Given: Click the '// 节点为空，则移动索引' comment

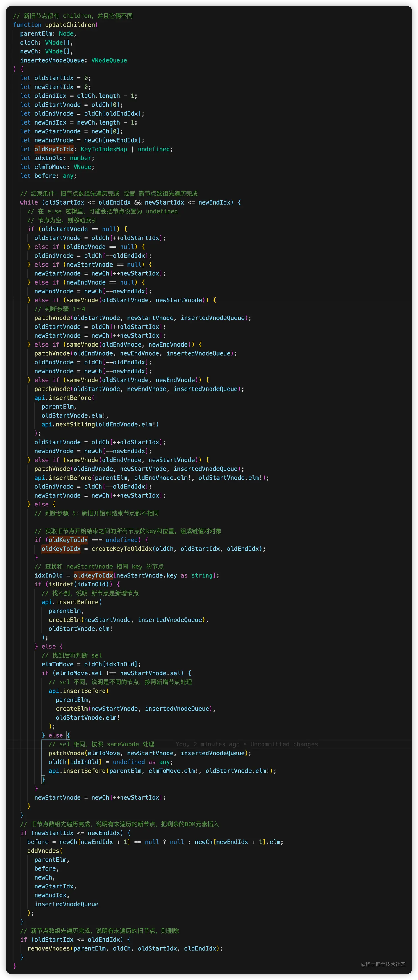Looking at the screenshot, I should tap(62, 220).
